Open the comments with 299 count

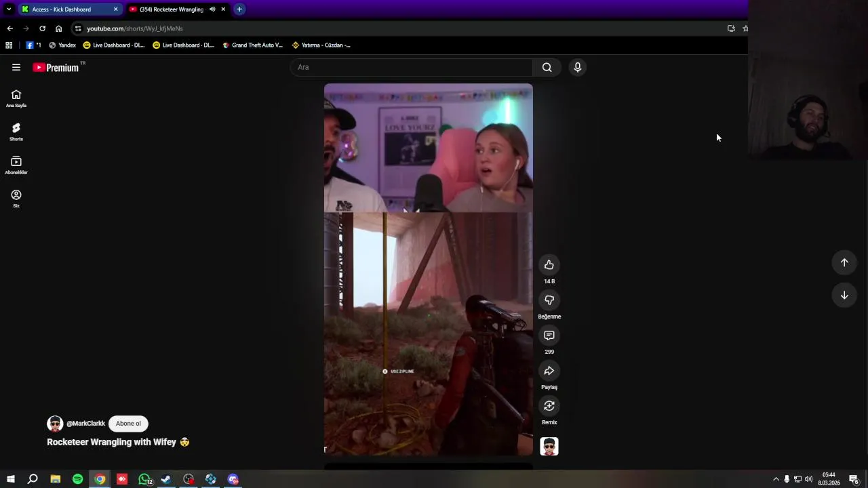click(x=549, y=335)
